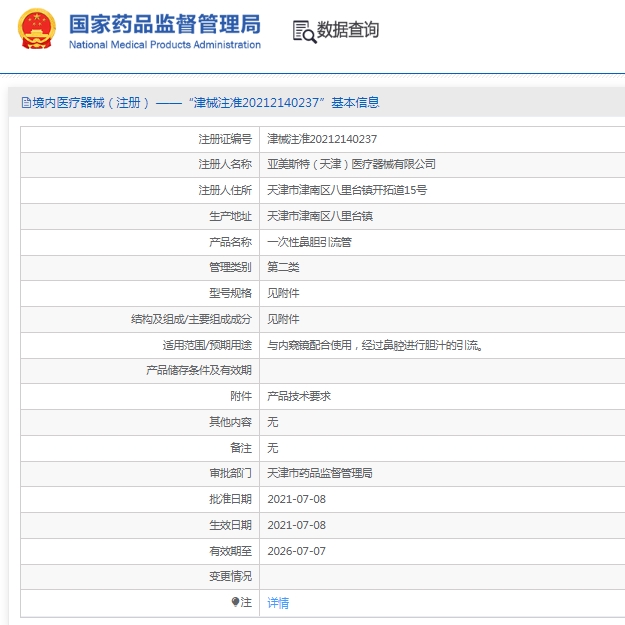Click the 有效期至 label
The height and width of the screenshot is (625, 625).
230,551
